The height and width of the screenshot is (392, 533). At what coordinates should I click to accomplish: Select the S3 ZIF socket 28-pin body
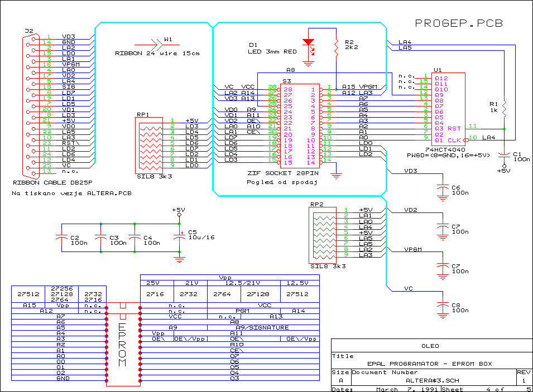point(300,125)
